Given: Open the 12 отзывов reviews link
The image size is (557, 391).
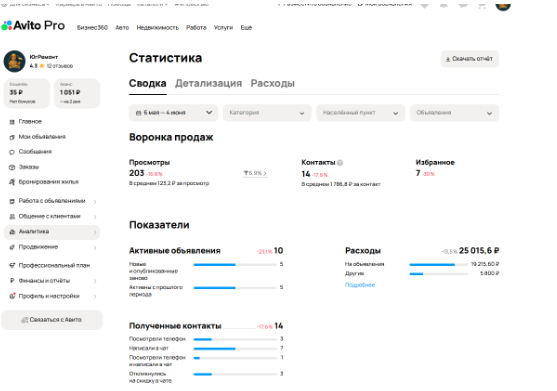Looking at the screenshot, I should coord(60,66).
